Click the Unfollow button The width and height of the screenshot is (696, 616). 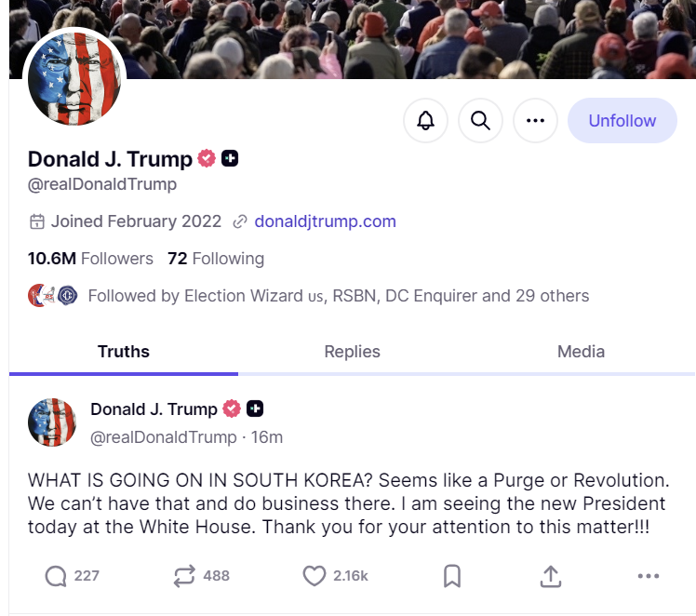[x=622, y=120]
